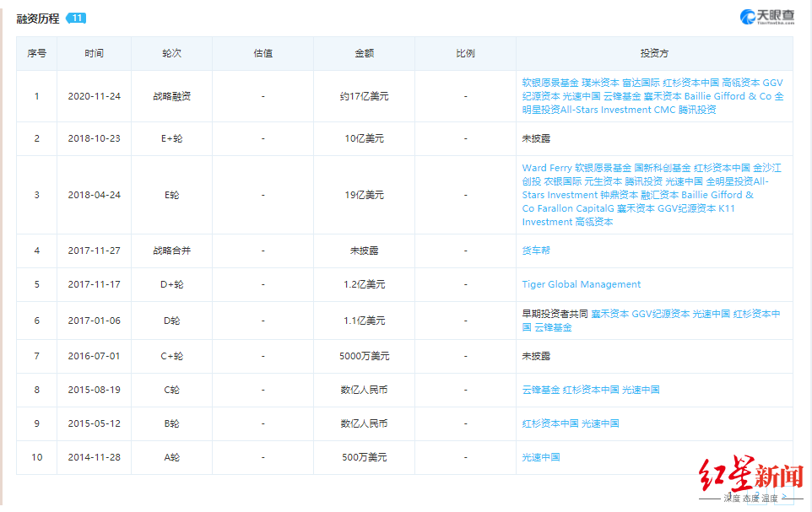Open 软银愿景基金 link in the first row
This screenshot has height=512, width=812.
click(550, 83)
